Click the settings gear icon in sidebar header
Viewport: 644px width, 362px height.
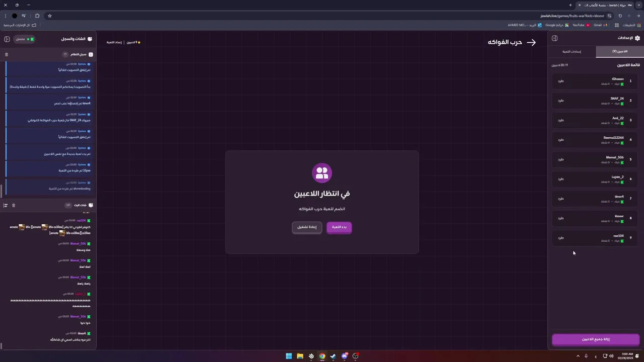[637, 38]
